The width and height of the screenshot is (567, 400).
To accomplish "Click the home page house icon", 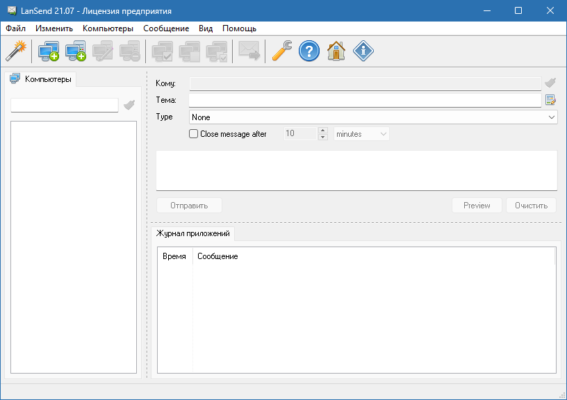I will click(336, 51).
